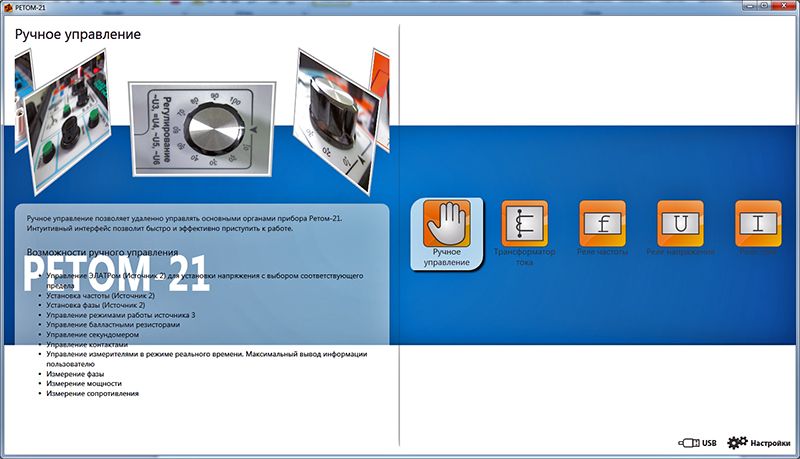Open the Ручное управление hand icon
800x459 pixels.
click(x=446, y=224)
